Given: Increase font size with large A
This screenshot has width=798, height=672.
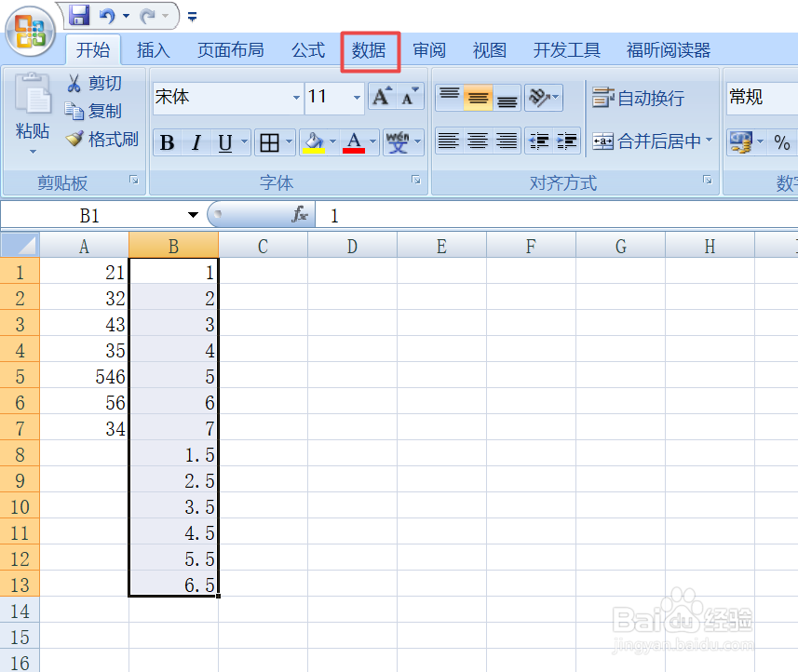Looking at the screenshot, I should click(382, 96).
